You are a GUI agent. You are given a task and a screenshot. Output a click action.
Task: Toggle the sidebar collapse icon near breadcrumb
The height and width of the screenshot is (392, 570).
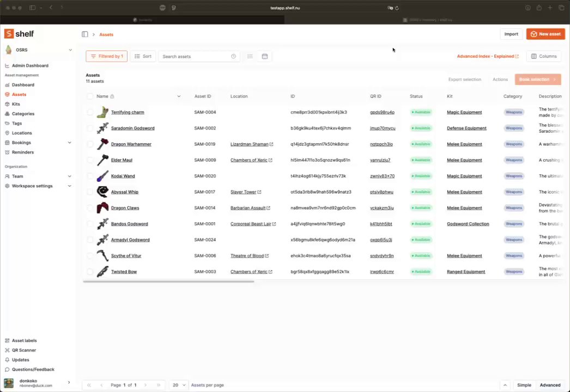[x=84, y=34]
